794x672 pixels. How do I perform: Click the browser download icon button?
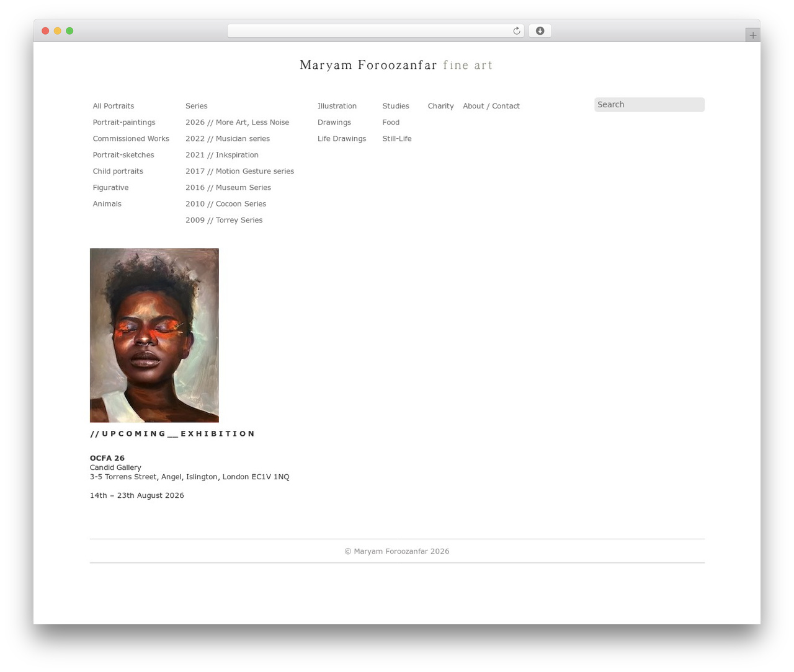click(x=540, y=31)
